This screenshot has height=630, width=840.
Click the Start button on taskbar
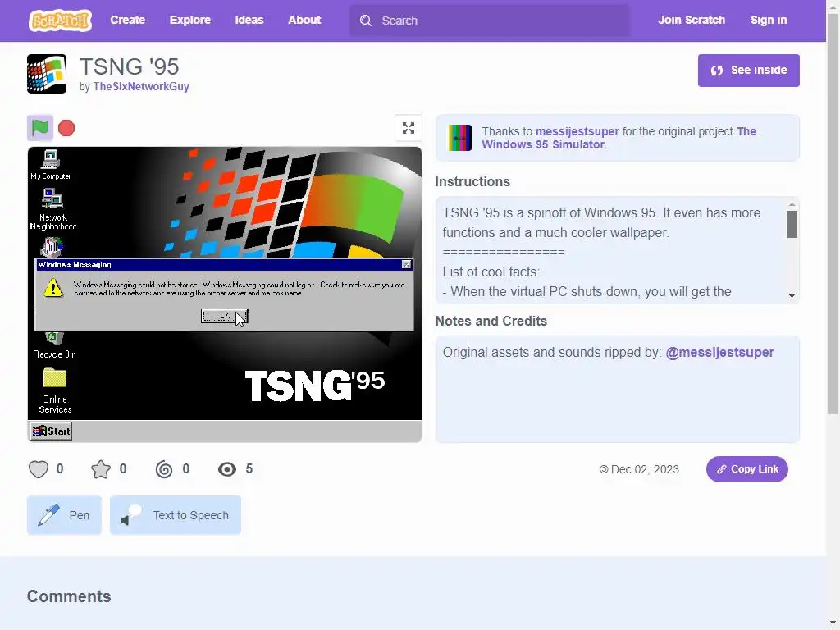(x=52, y=431)
